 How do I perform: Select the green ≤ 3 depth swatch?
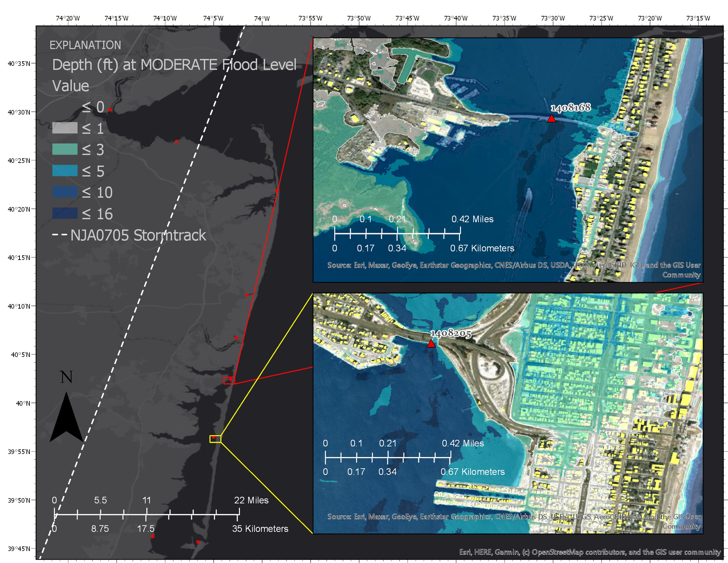coord(65,149)
